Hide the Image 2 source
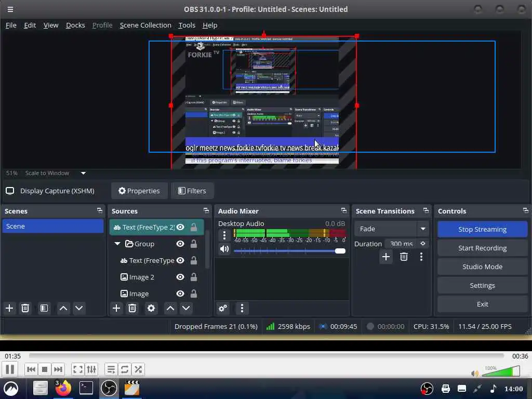532x399 pixels. (180, 277)
